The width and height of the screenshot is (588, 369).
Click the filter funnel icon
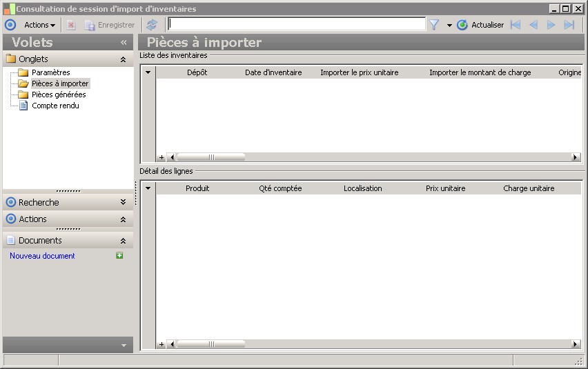tap(434, 25)
